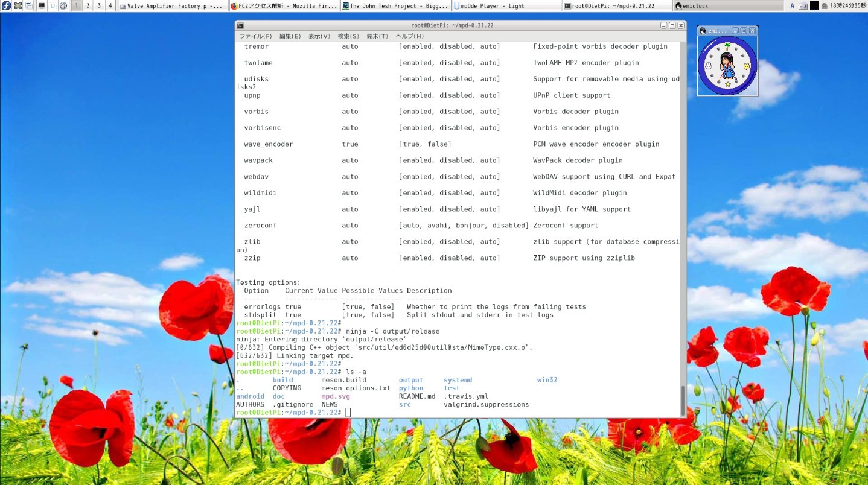This screenshot has width=868, height=485.
Task: Switch to workspace 2
Action: (88, 5)
